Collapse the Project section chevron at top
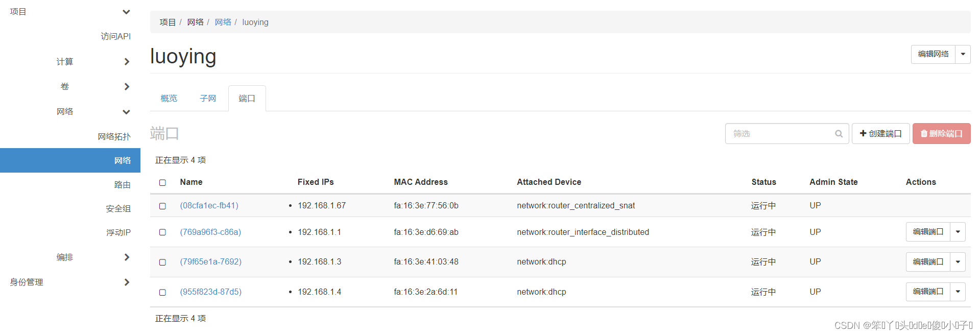 (x=126, y=12)
